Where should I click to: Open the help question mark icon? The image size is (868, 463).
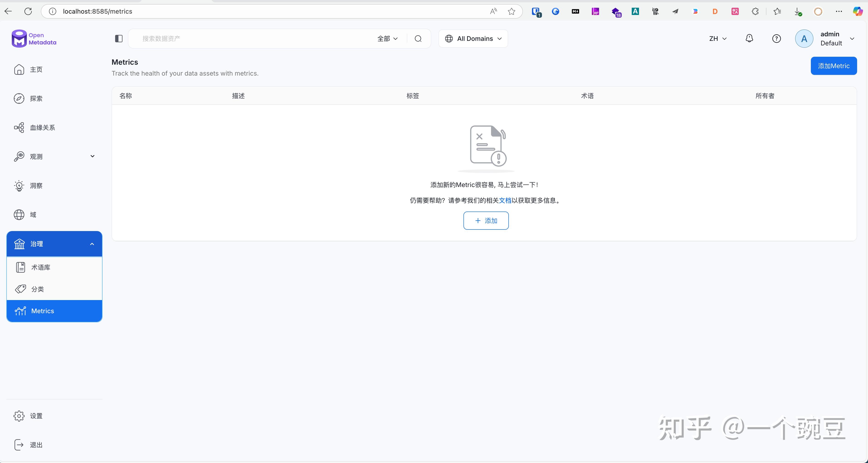point(776,38)
